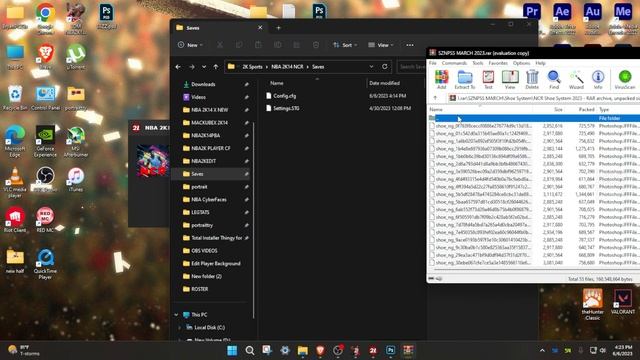Image resolution: width=640 pixels, height=360 pixels.
Task: Click the Info icon in WinRAR
Action: pos(598,79)
